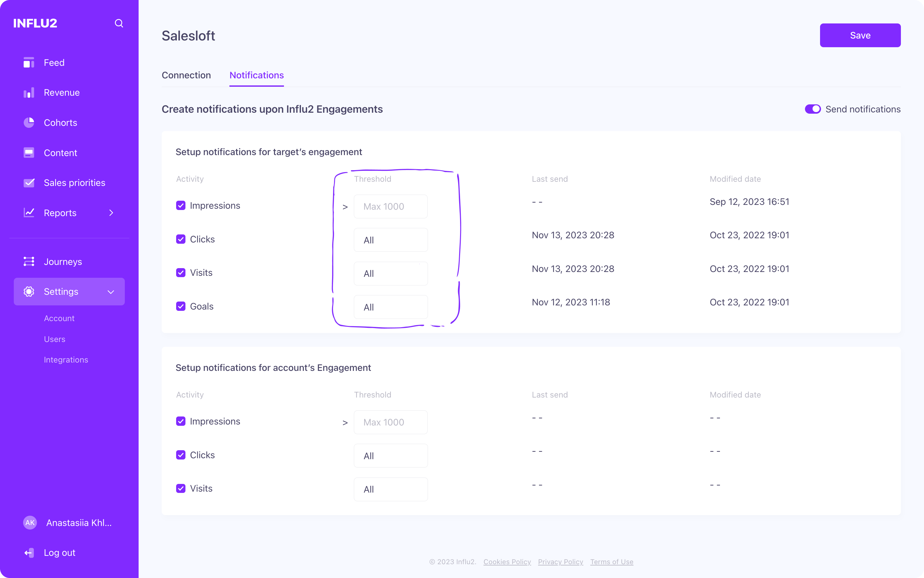Switch to the Connection tab

186,75
